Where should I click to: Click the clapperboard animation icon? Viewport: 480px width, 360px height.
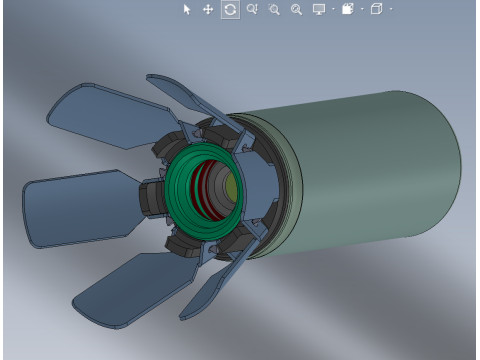348,9
